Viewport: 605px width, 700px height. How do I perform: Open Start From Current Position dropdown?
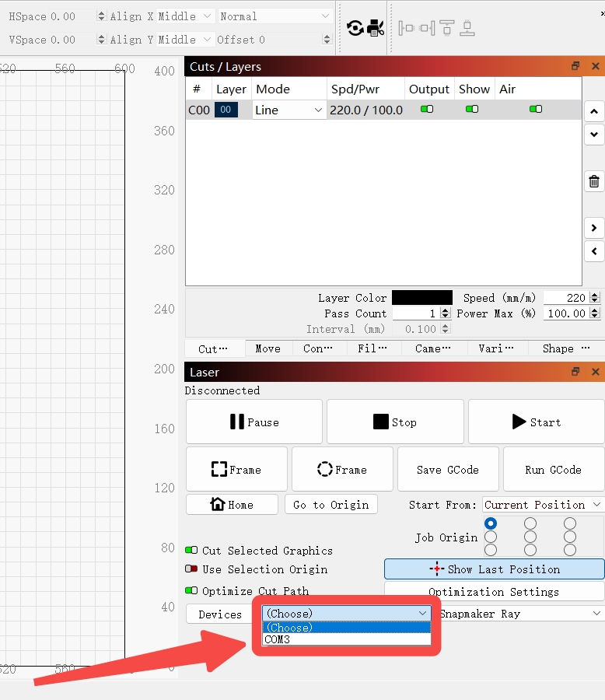[543, 505]
